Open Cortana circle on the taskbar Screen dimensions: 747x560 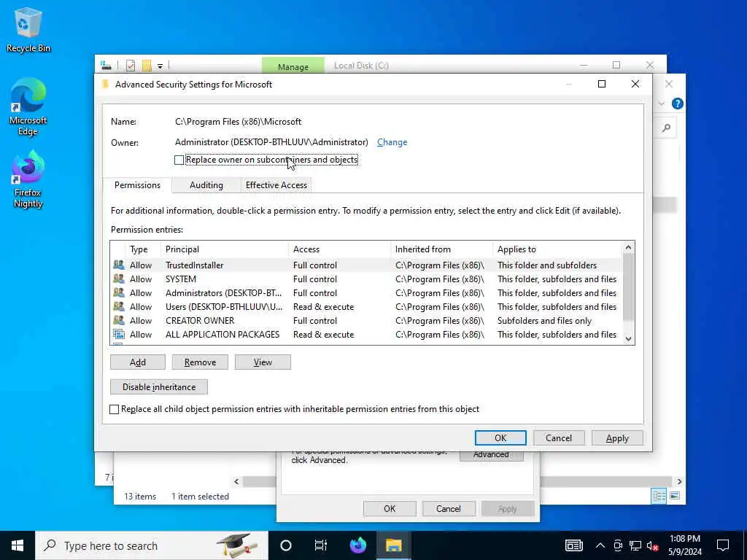(286, 545)
